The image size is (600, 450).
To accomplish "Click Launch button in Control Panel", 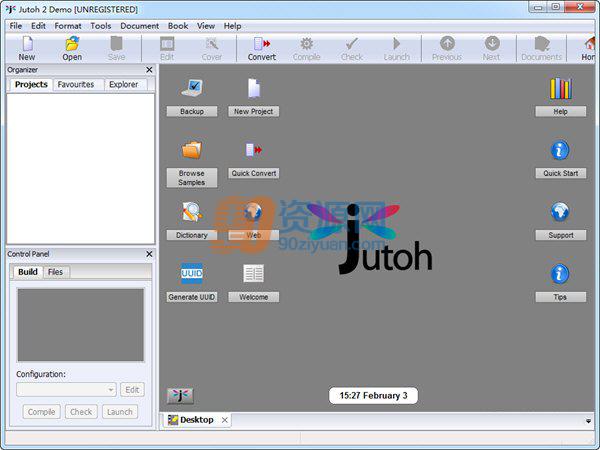I will 120,412.
